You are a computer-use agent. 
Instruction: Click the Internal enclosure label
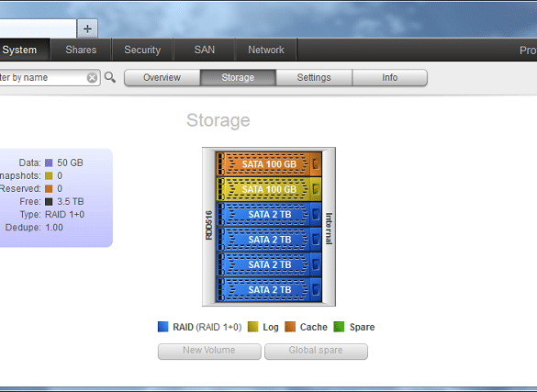click(329, 229)
